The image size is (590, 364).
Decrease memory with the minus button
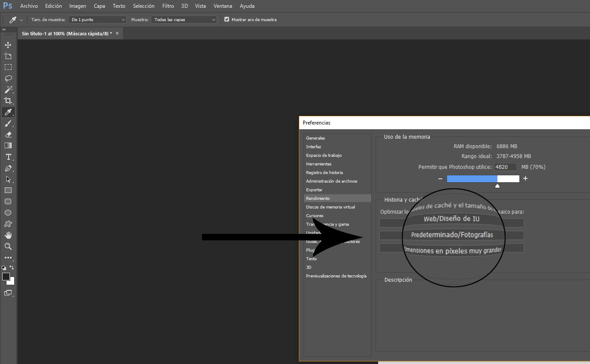coord(440,178)
